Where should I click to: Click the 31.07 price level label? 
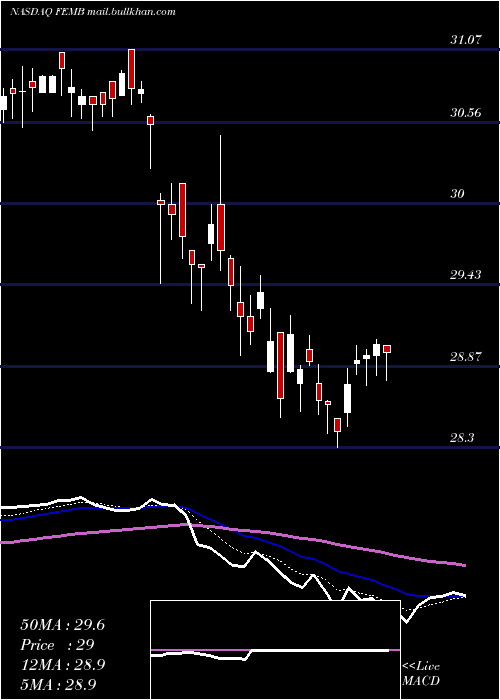click(x=466, y=40)
